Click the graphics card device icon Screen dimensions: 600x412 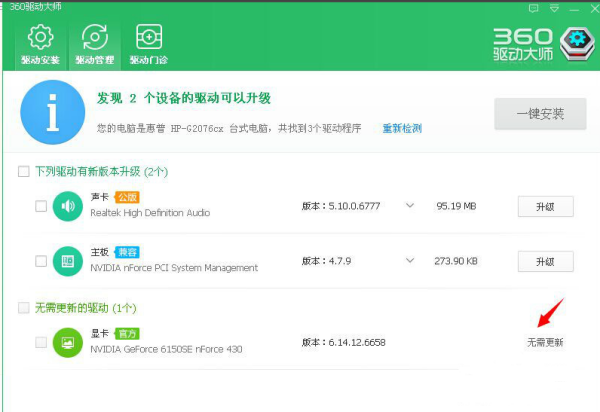[68, 342]
